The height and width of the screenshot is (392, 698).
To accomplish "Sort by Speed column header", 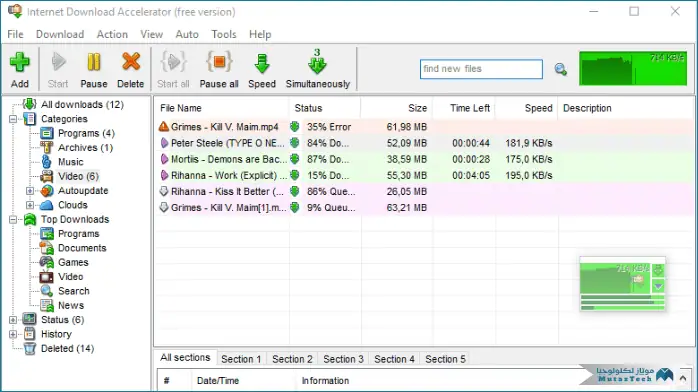I will 527,108.
